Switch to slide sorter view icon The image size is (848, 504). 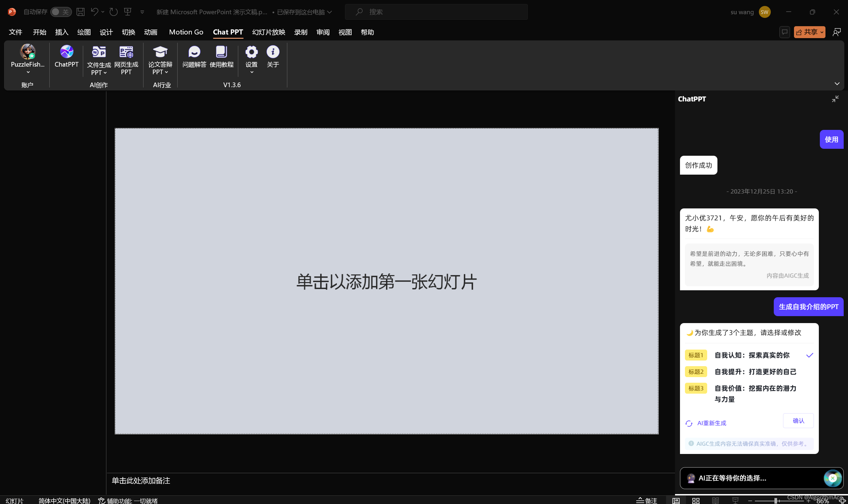[696, 500]
